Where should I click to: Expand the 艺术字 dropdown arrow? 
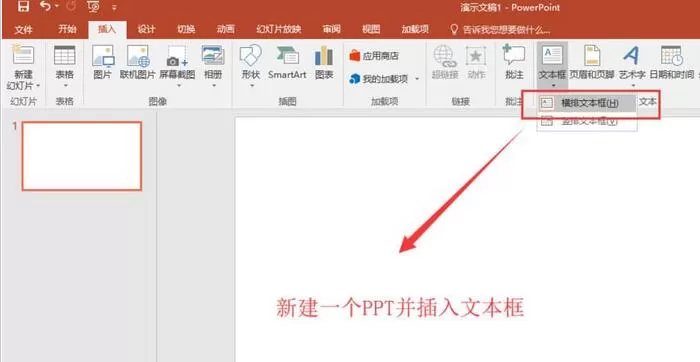coord(633,85)
